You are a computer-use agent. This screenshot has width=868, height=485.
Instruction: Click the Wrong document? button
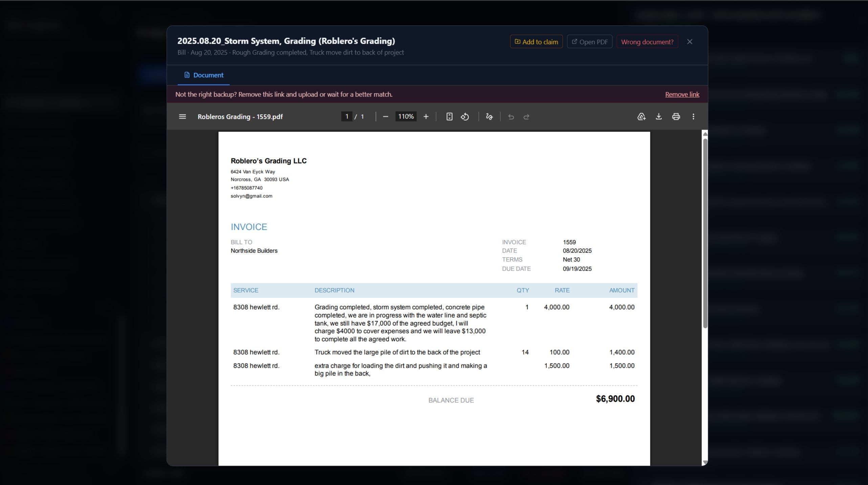647,42
